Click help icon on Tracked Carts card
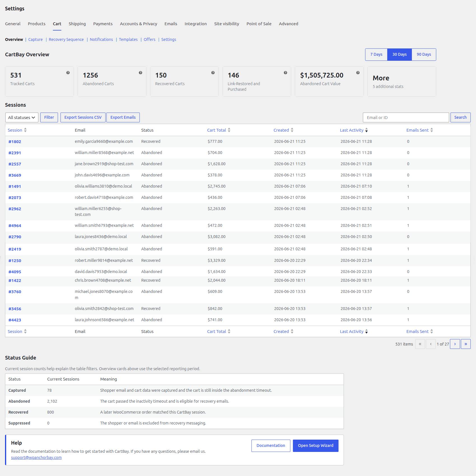This screenshot has width=476, height=476. click(68, 73)
